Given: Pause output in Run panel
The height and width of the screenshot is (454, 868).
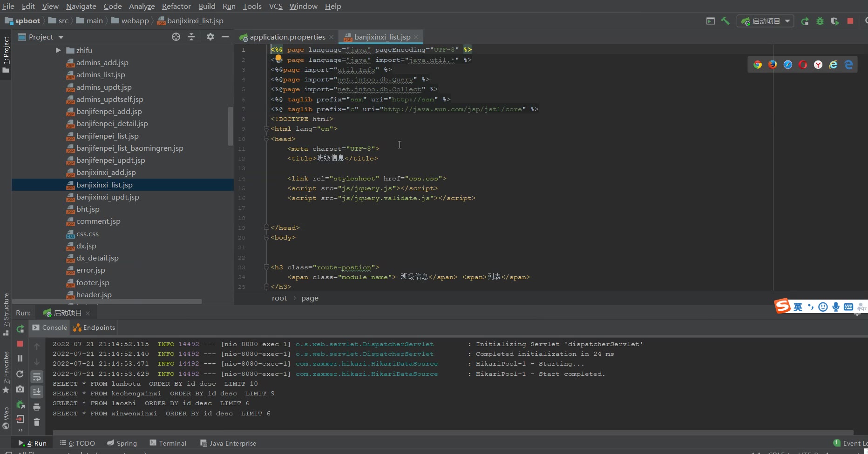Looking at the screenshot, I should tap(20, 358).
